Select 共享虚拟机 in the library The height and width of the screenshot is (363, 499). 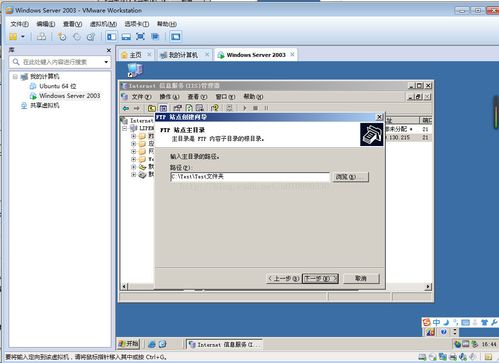(x=44, y=105)
